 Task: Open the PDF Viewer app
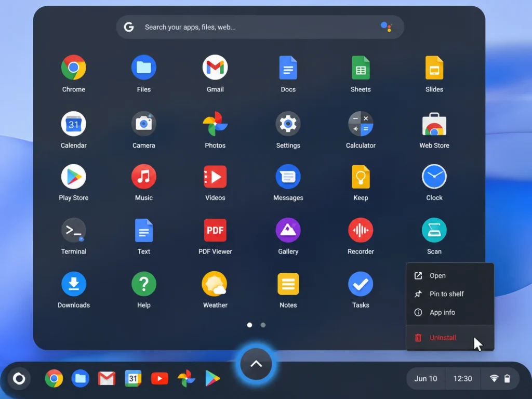point(215,230)
